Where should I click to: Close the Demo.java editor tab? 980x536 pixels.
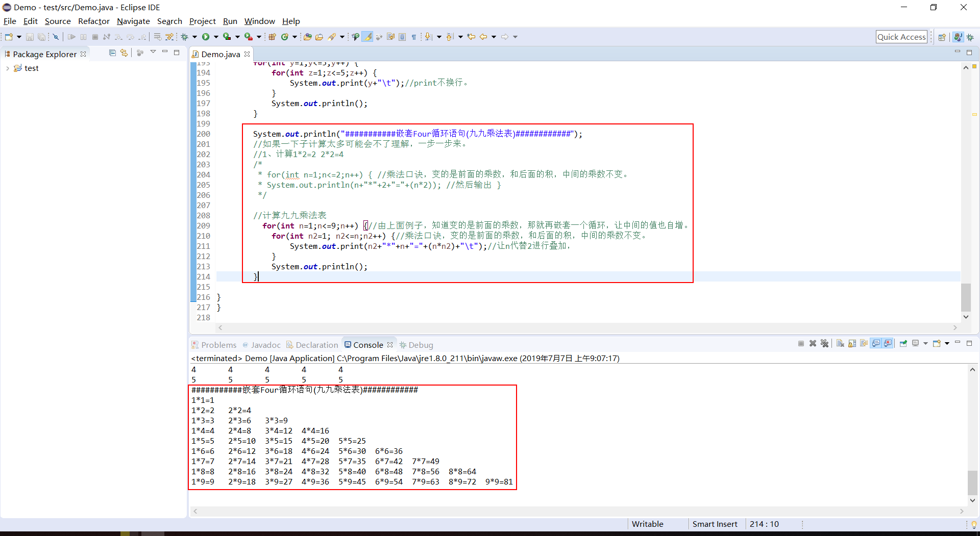247,54
